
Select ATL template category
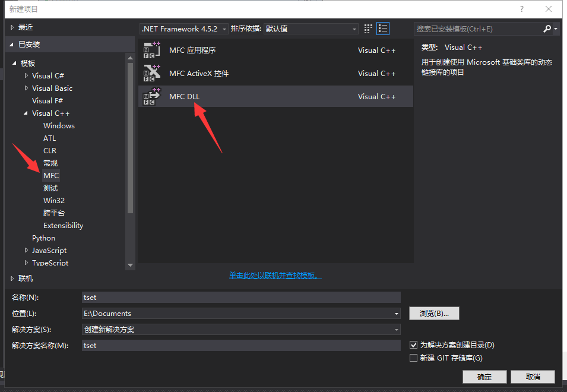click(49, 138)
